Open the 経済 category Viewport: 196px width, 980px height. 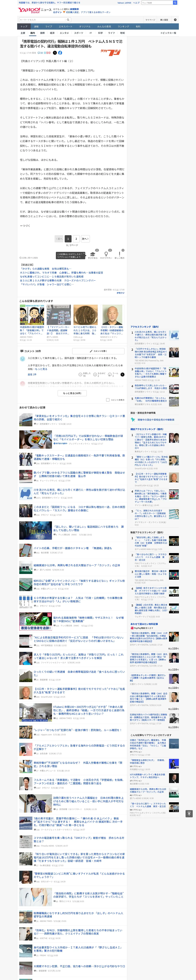pos(52,33)
